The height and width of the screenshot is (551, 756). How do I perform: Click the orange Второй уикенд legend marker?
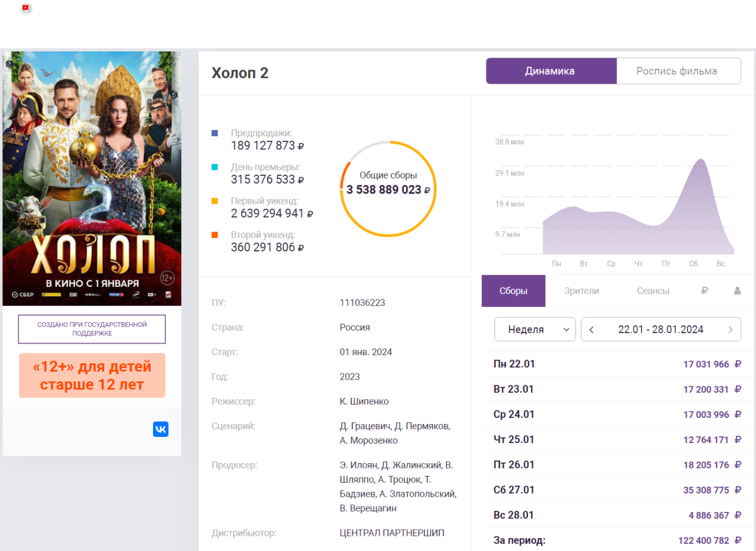click(x=215, y=235)
